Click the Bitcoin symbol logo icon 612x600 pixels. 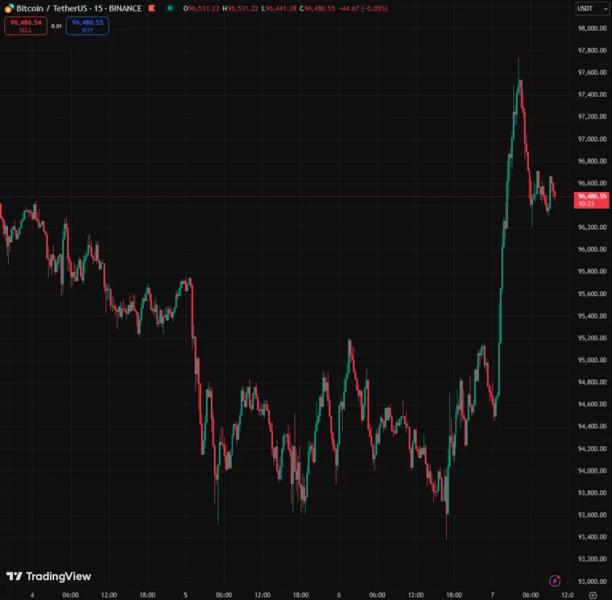[7, 8]
